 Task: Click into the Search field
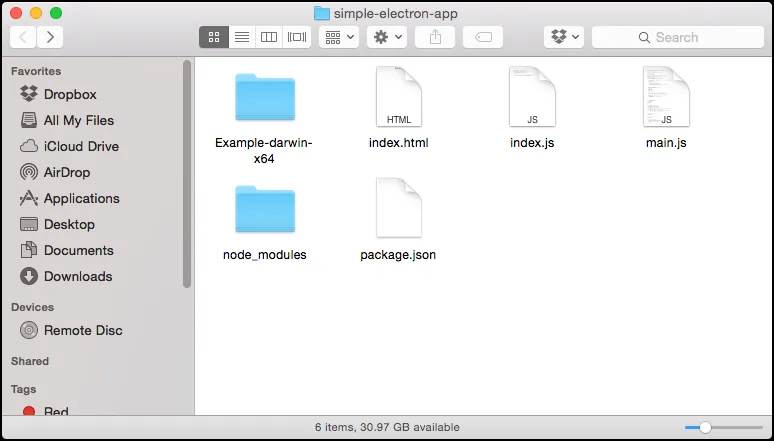click(x=678, y=37)
